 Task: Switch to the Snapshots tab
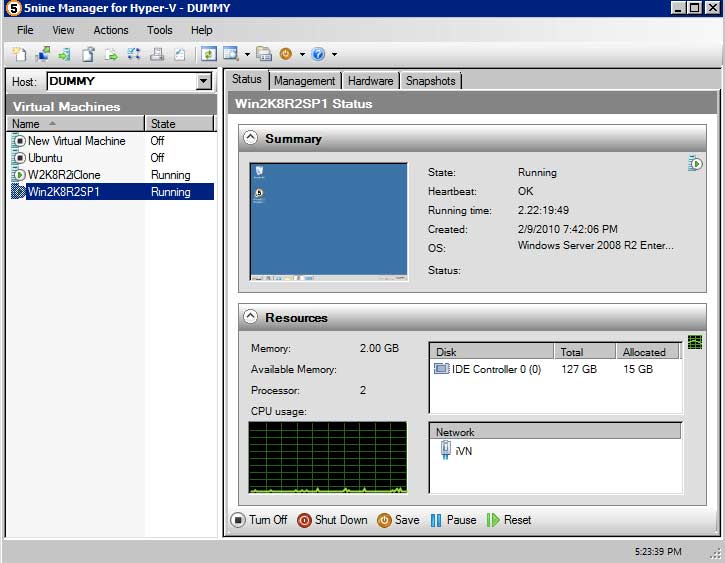pyautogui.click(x=430, y=81)
